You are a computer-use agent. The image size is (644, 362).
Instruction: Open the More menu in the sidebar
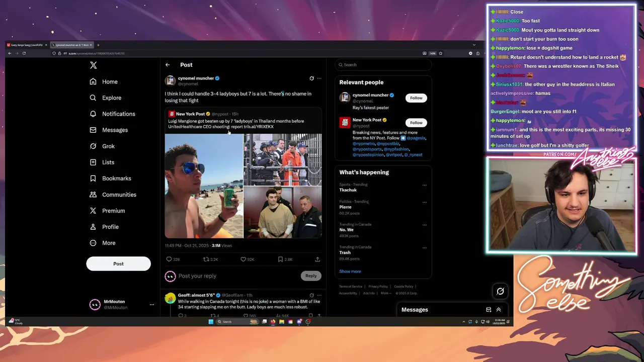pos(103,243)
